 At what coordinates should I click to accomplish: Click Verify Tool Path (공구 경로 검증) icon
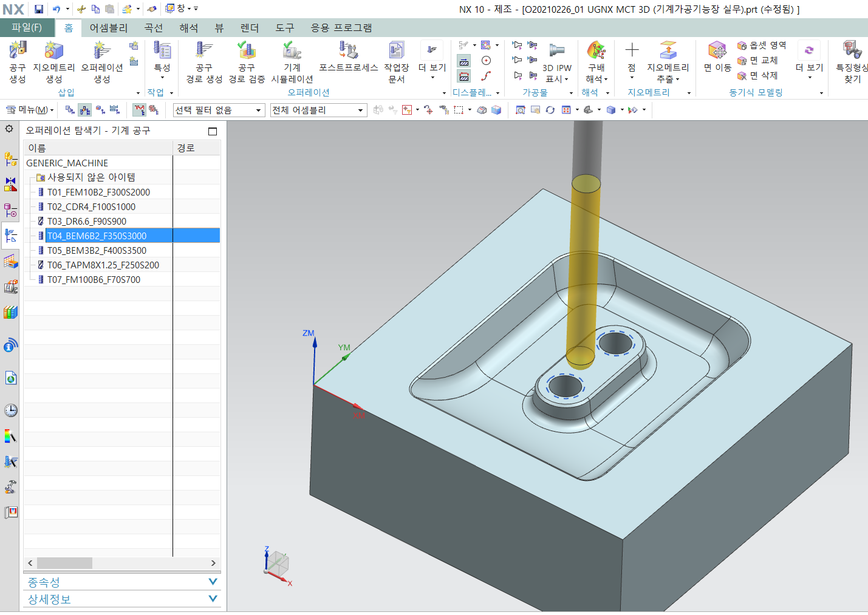[x=247, y=62]
